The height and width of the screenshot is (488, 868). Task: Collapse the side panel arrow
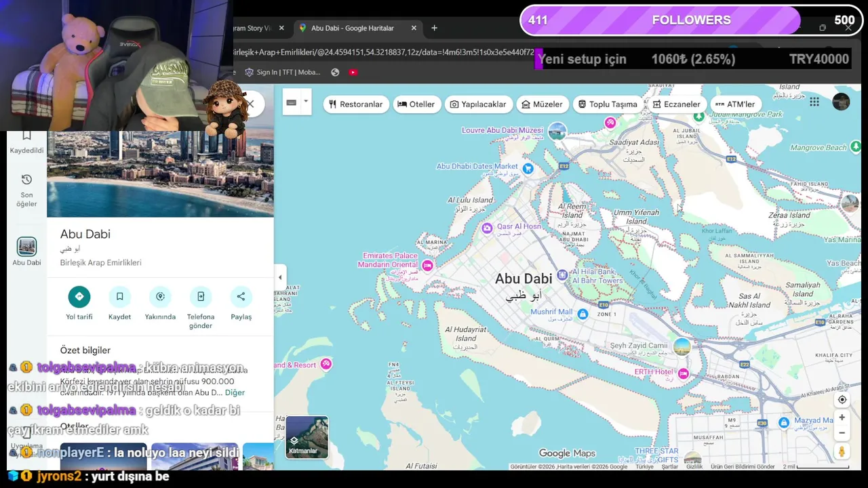(280, 277)
